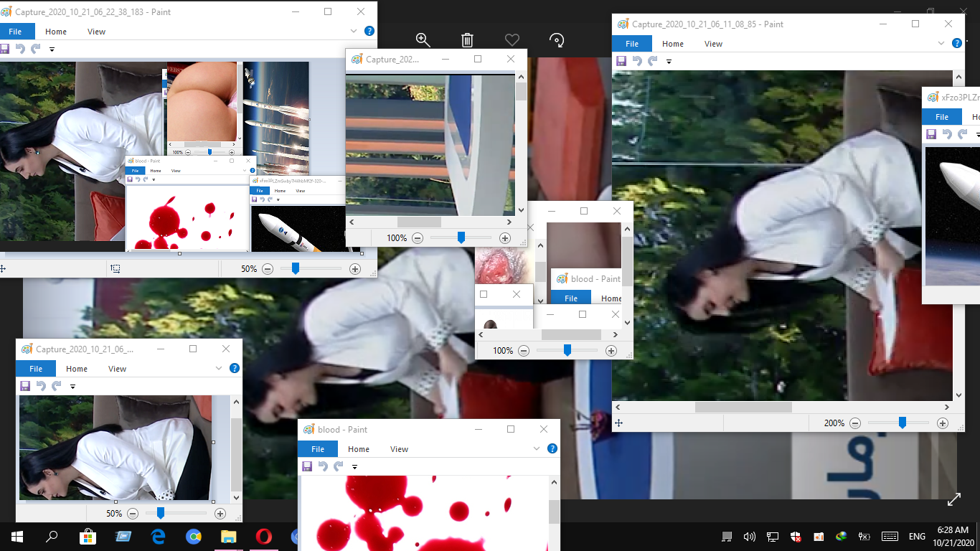
Task: Click the trash delete icon in Photos
Action: click(x=467, y=40)
